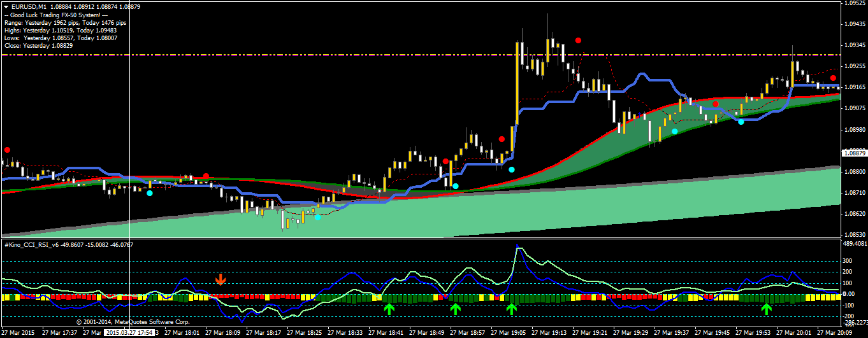Viewport: 868px width, 338px height.
Task: Click price scale value 1.09165
Action: [854, 87]
